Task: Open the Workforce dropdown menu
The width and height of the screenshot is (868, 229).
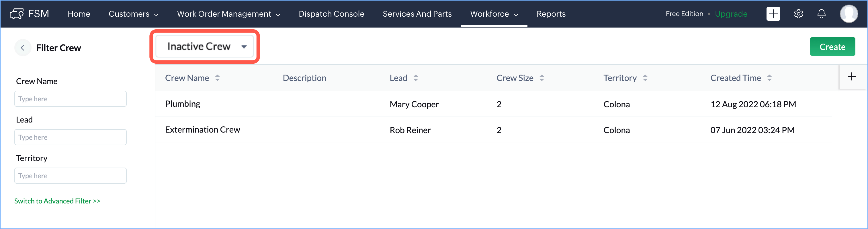Action: pyautogui.click(x=494, y=14)
